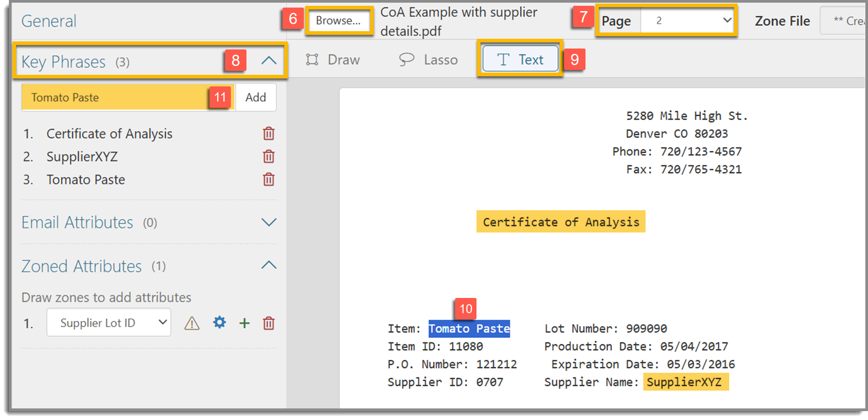Click the key phrase text input field
Screen dimensions: 868x420
coord(111,97)
